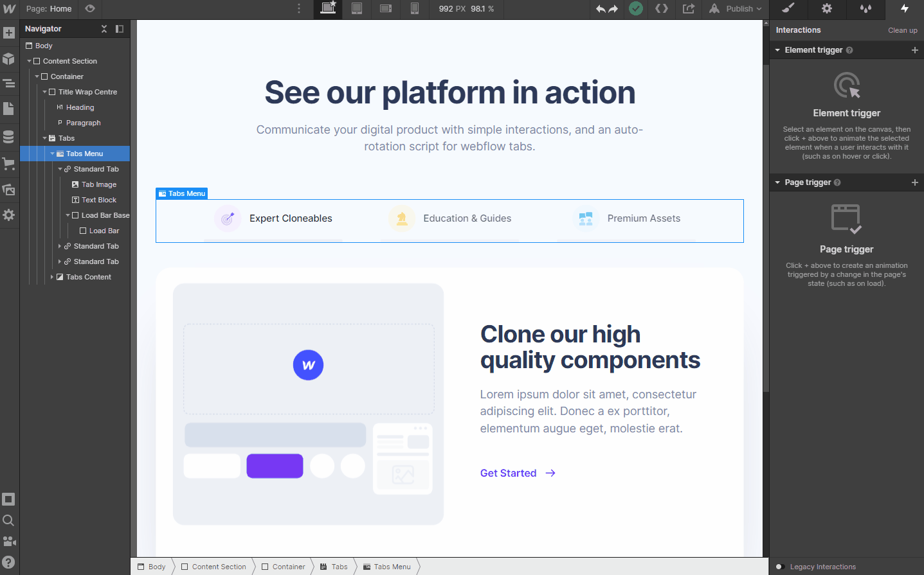
Task: Pin the Navigator panel
Action: (120, 29)
